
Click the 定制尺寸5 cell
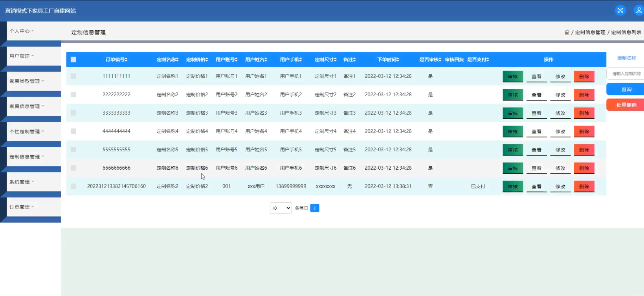pyautogui.click(x=326, y=150)
